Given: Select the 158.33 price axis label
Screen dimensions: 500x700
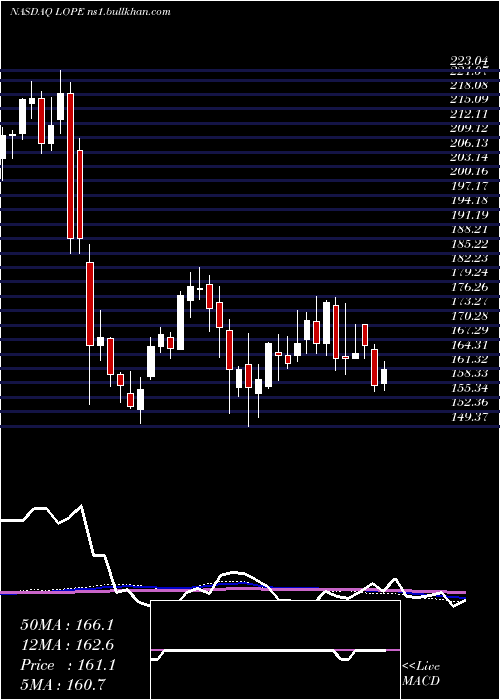Looking at the screenshot, I should pos(468,373).
